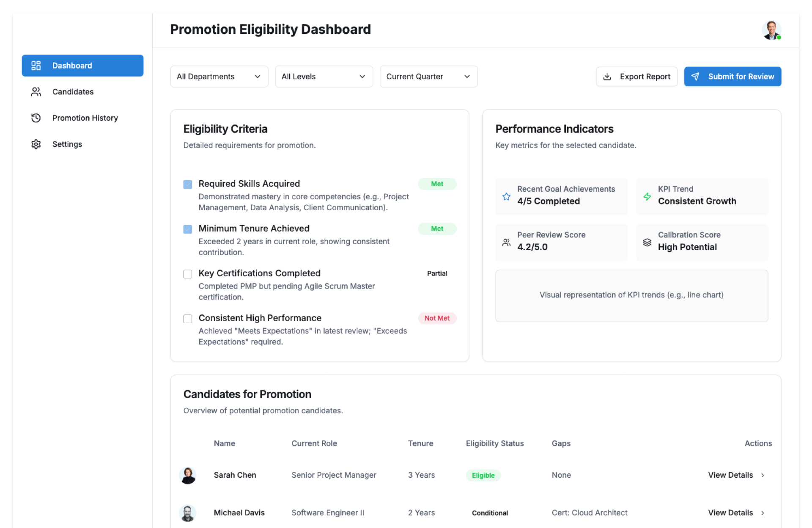Go to Promotion History in sidebar
Viewport: 812px width, 528px height.
[85, 118]
